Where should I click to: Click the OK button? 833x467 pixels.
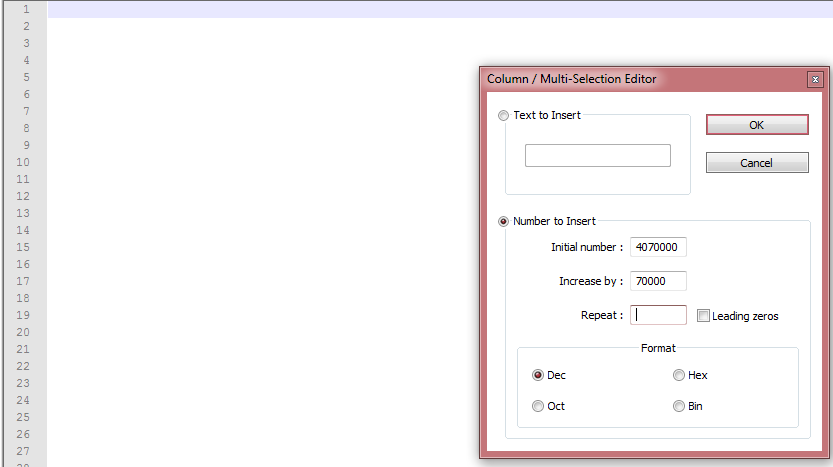(x=757, y=125)
